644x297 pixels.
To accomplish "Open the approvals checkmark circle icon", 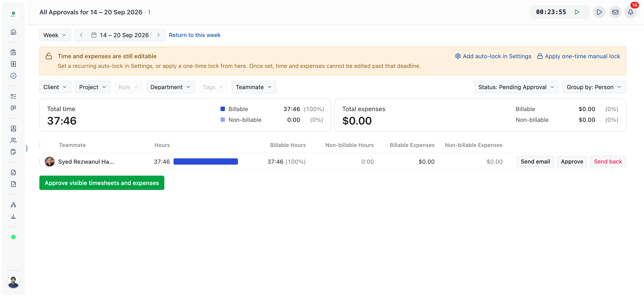I will pyautogui.click(x=13, y=76).
